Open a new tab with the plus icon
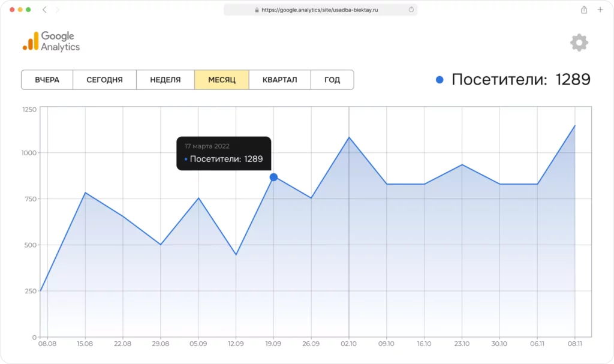Viewport: 614px width, 364px height. tap(600, 10)
